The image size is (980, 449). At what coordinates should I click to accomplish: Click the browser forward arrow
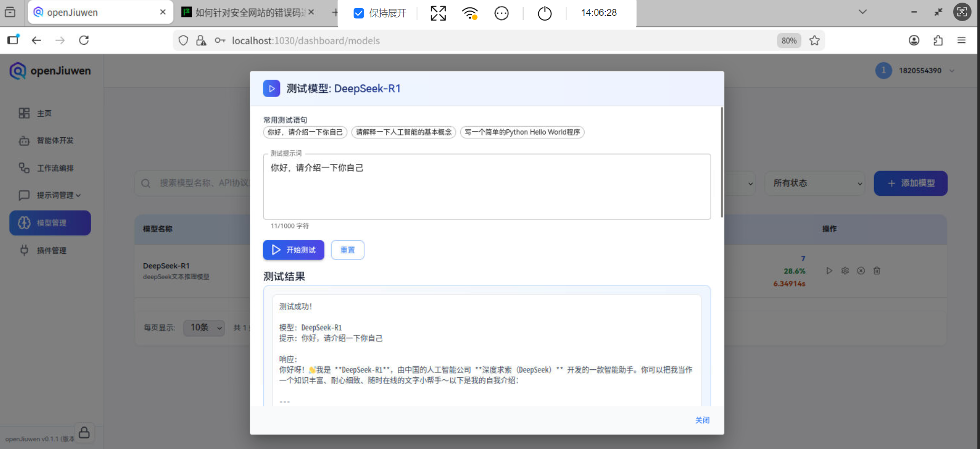60,41
